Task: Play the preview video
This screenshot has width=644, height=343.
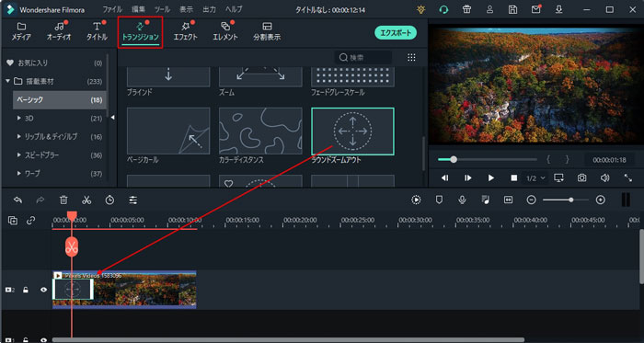Action: tap(490, 178)
